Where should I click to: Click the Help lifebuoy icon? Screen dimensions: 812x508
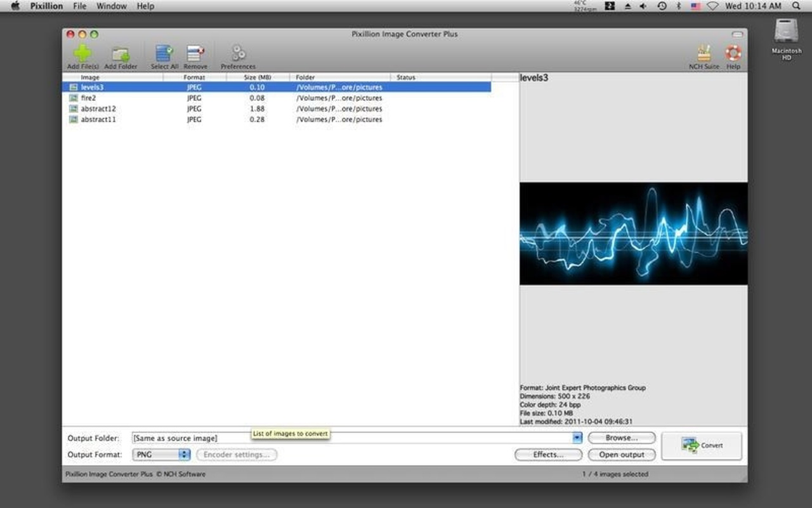pos(733,53)
